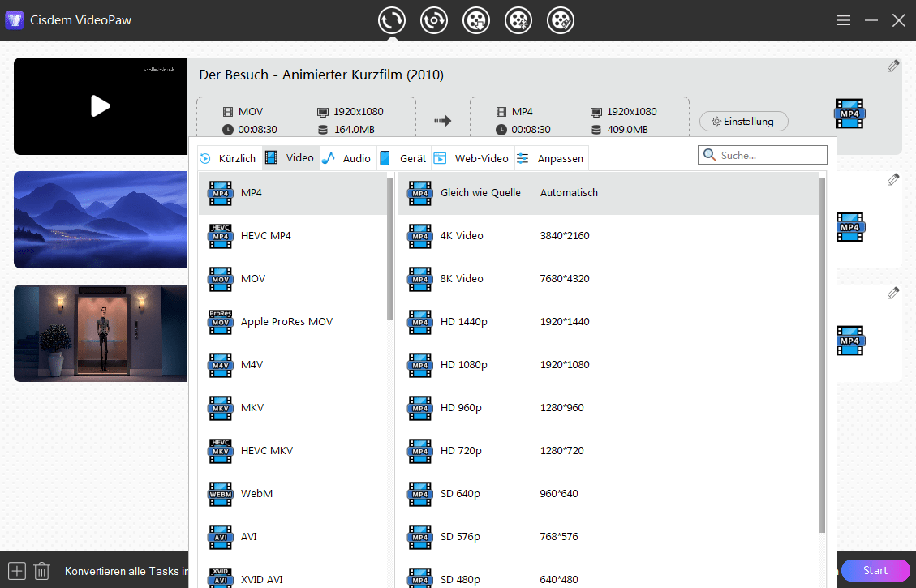The width and height of the screenshot is (916, 588).
Task: Open MP4 format selector of third video
Action: coord(849,341)
